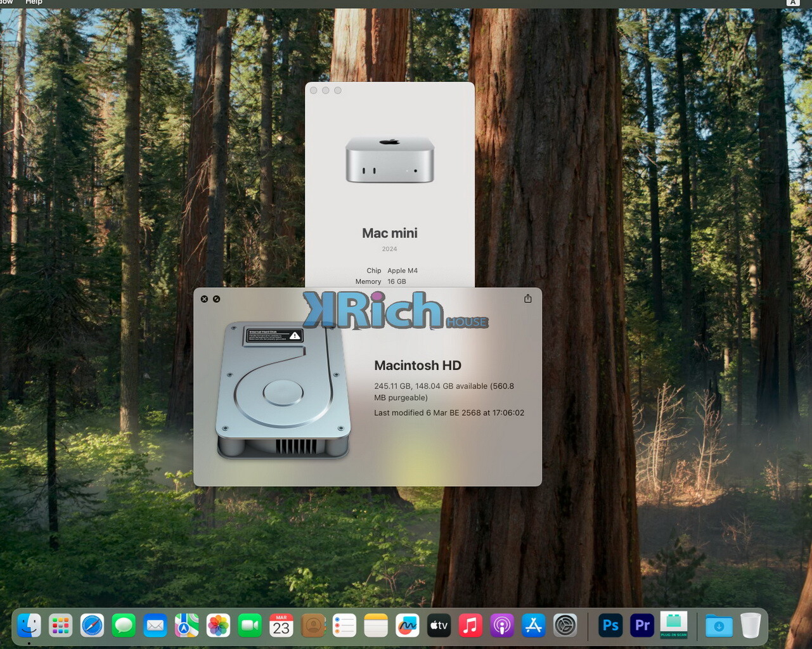
Task: Open App Store from the Dock
Action: click(x=534, y=626)
